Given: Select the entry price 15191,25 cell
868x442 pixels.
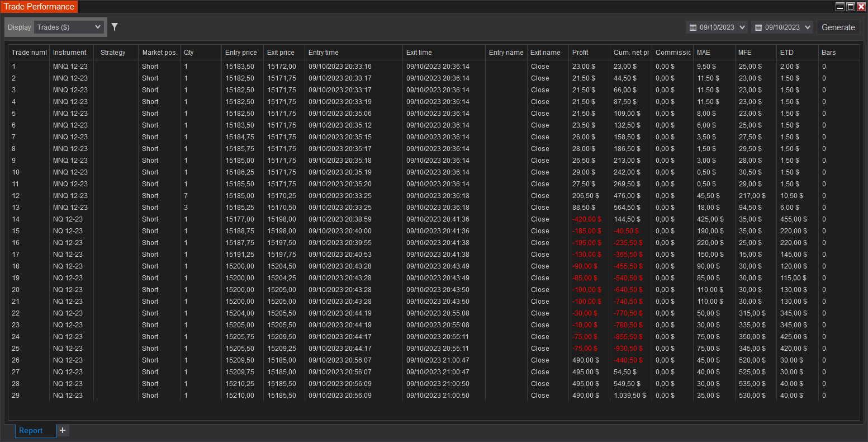Looking at the screenshot, I should click(240, 255).
